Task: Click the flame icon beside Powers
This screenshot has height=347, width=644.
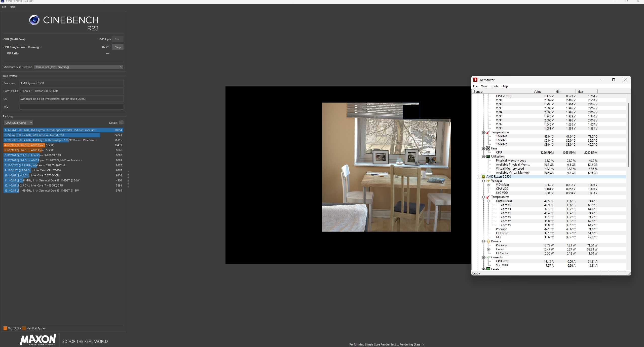Action: [x=488, y=241]
